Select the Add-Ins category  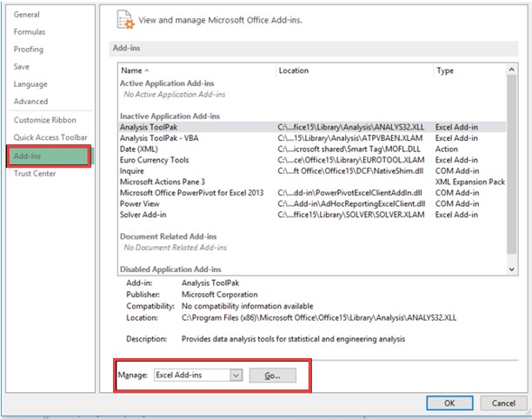pos(49,156)
